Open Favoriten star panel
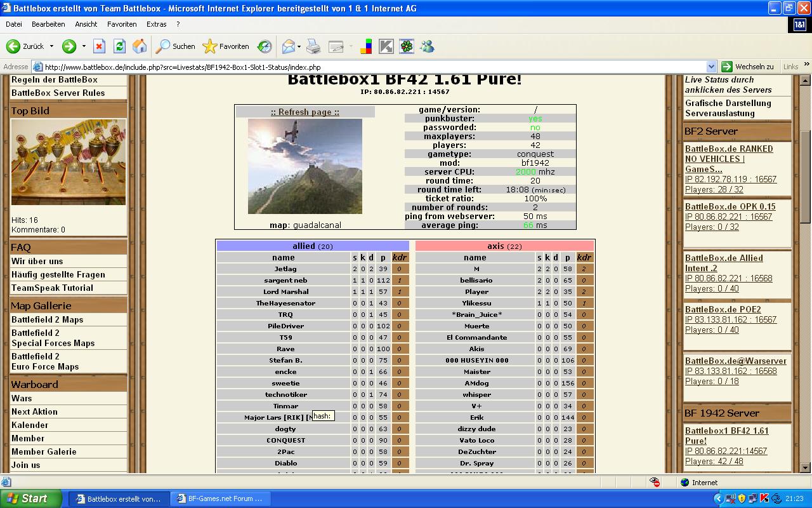Image resolution: width=812 pixels, height=508 pixels. pyautogui.click(x=226, y=46)
